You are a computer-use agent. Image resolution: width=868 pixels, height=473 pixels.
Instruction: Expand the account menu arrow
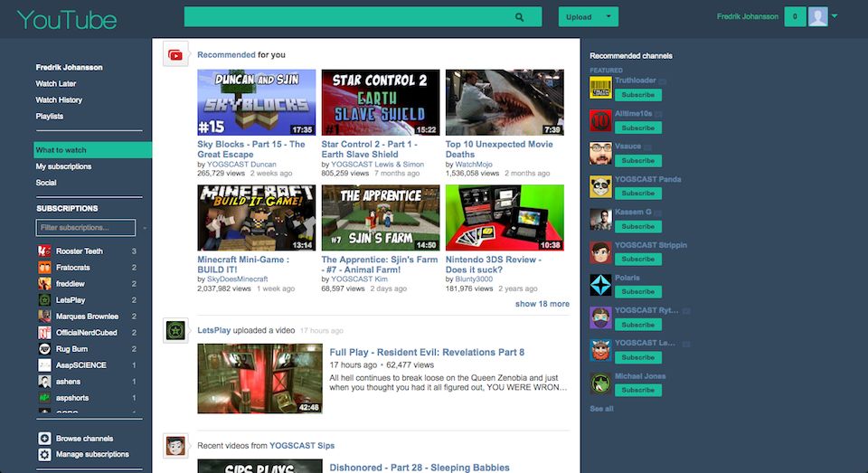(x=835, y=16)
